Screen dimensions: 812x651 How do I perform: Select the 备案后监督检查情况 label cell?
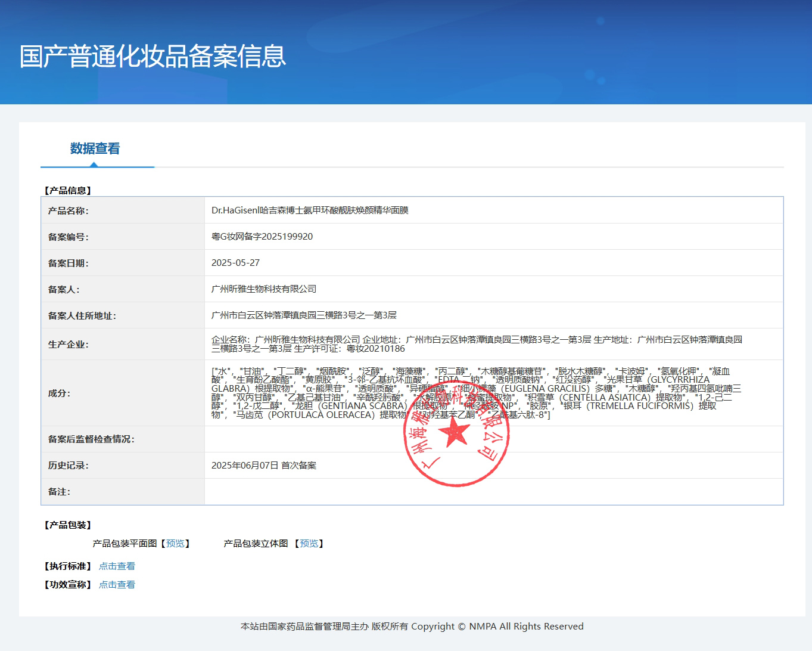(123, 439)
